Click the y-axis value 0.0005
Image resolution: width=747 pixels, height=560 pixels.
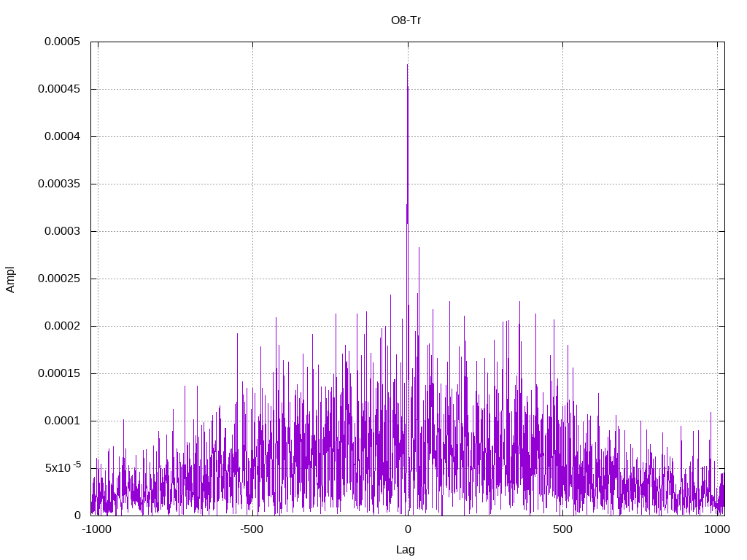pos(63,42)
